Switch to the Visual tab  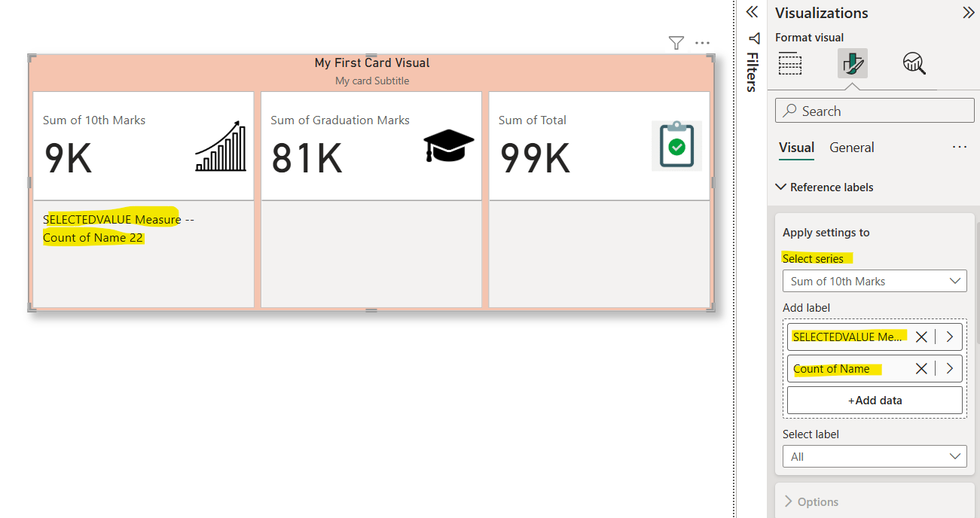tap(796, 148)
